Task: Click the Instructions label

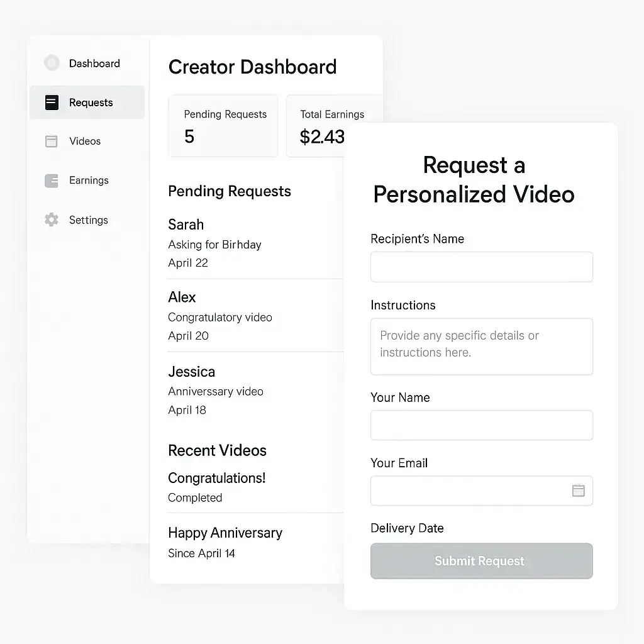Action: click(403, 305)
